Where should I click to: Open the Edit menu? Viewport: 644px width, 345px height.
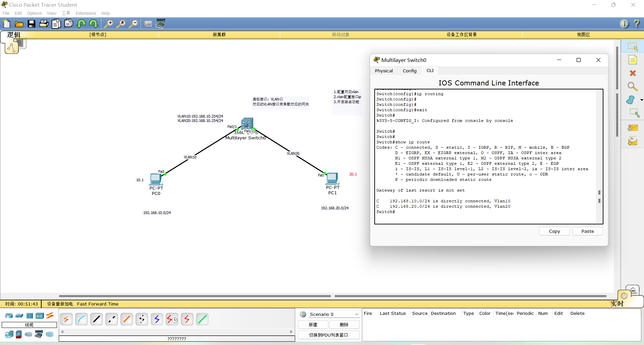tap(18, 13)
